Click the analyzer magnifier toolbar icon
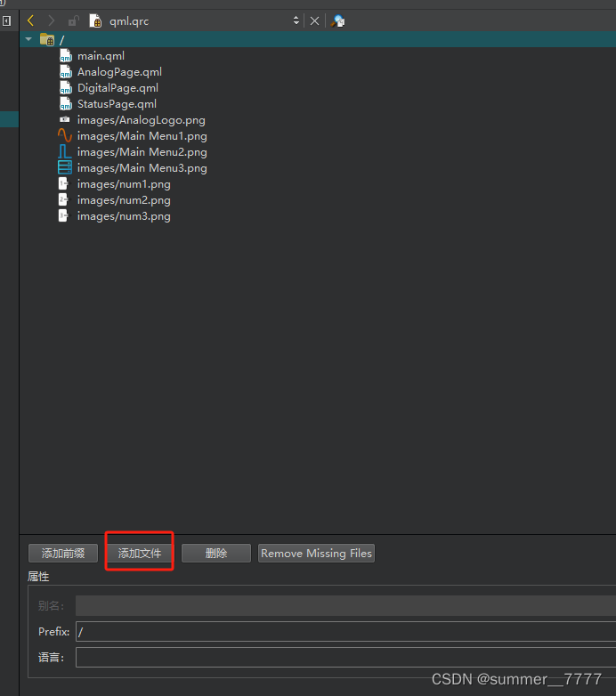616x696 pixels. (x=338, y=20)
